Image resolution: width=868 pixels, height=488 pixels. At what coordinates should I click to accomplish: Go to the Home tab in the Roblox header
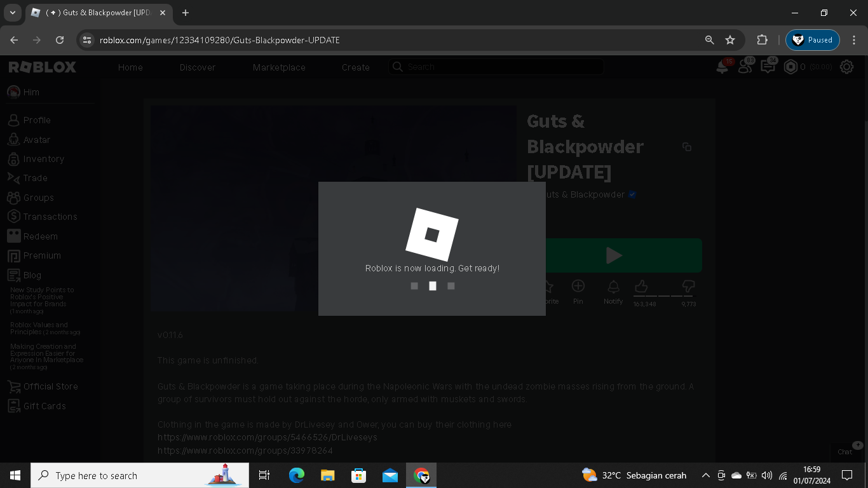[x=130, y=67]
